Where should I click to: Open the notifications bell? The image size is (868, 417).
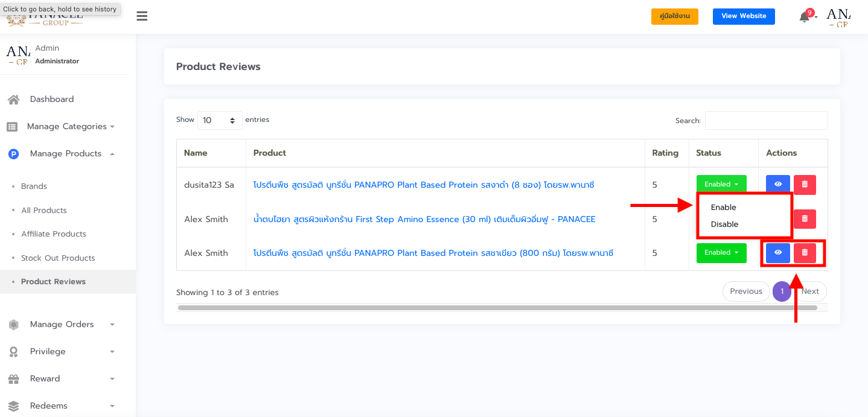(804, 17)
